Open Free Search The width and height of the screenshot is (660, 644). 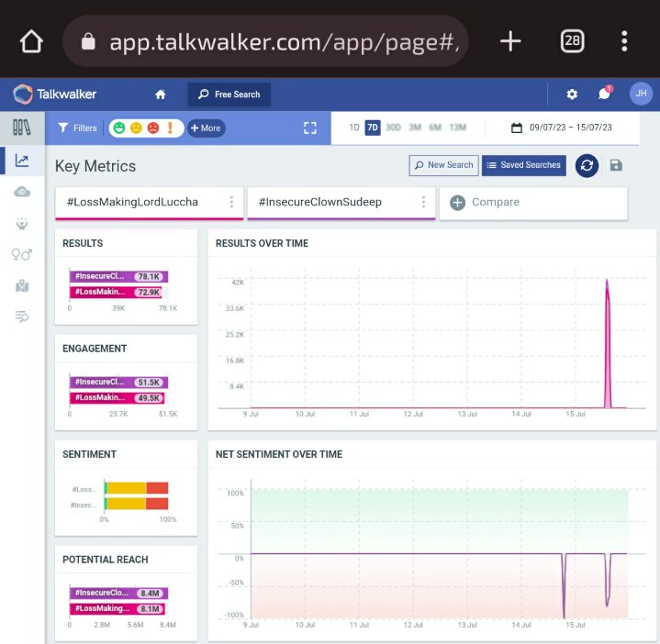coord(229,94)
